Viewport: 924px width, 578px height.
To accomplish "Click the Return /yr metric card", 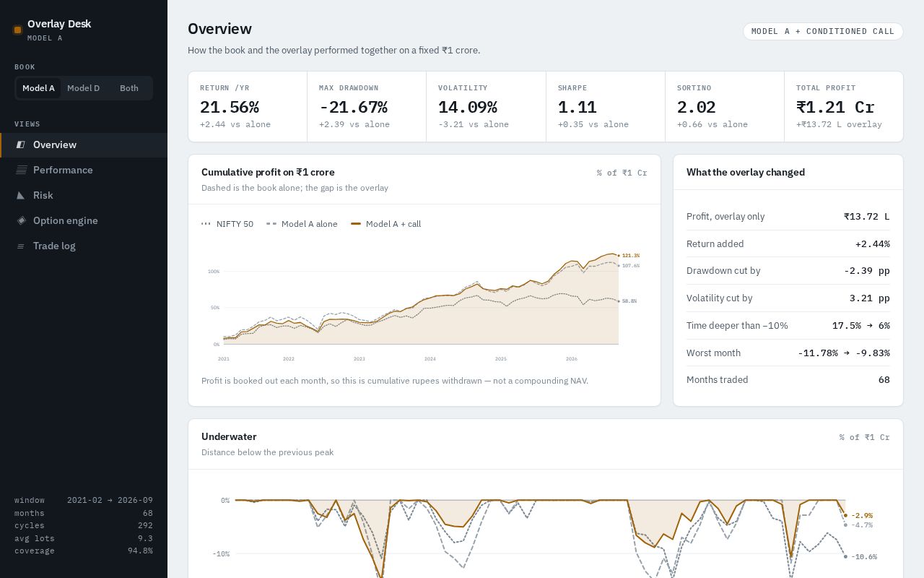I will pos(248,106).
